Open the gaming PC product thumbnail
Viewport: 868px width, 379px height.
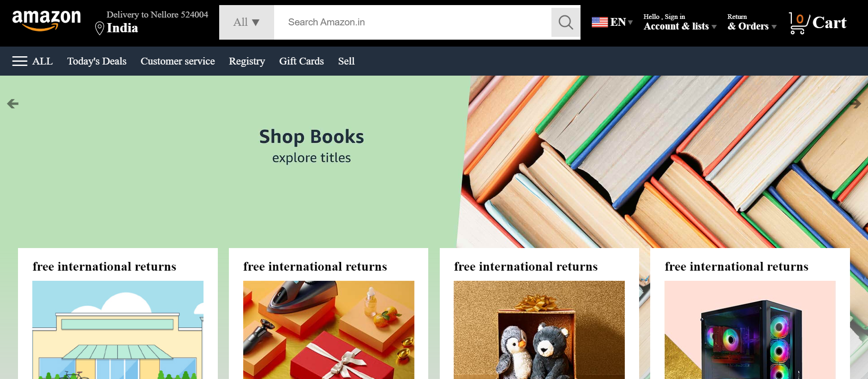click(750, 330)
